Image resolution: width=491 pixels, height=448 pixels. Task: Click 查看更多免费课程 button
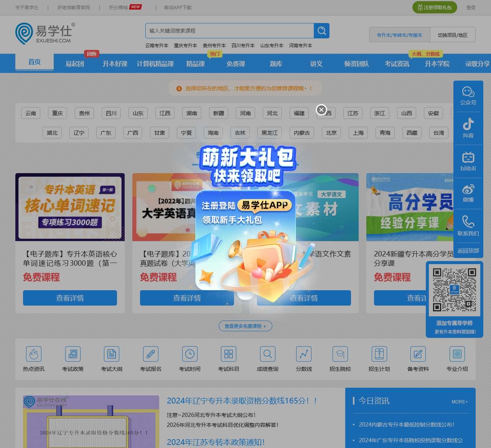pos(245,326)
